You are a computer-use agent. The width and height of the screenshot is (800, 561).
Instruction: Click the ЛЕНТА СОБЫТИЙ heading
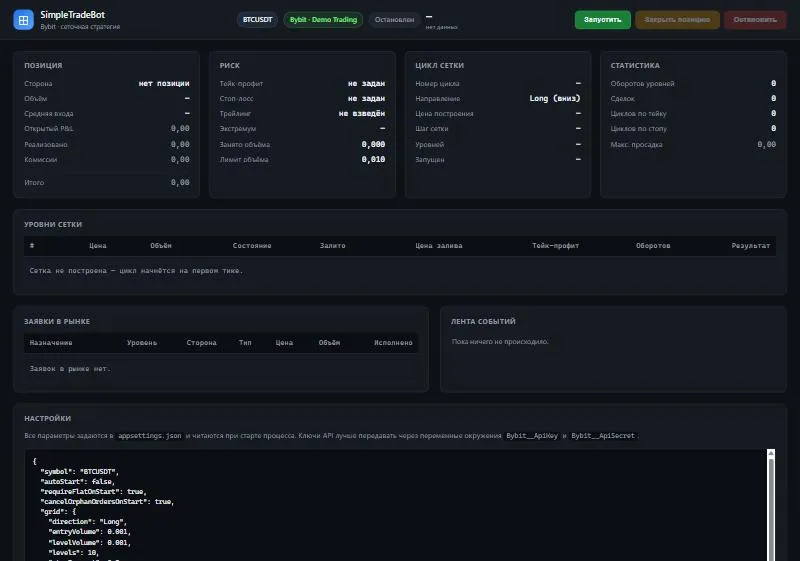point(483,321)
